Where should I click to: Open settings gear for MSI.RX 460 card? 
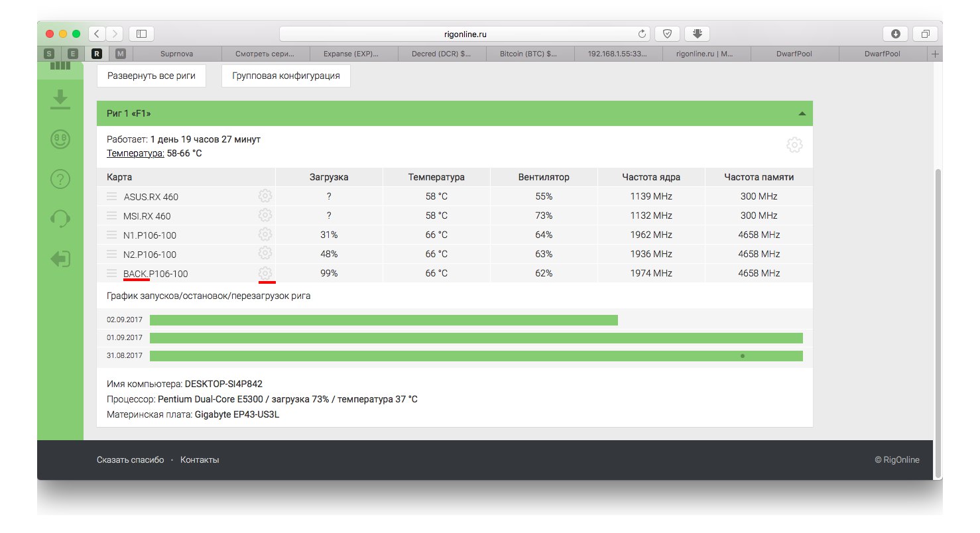pos(265,215)
